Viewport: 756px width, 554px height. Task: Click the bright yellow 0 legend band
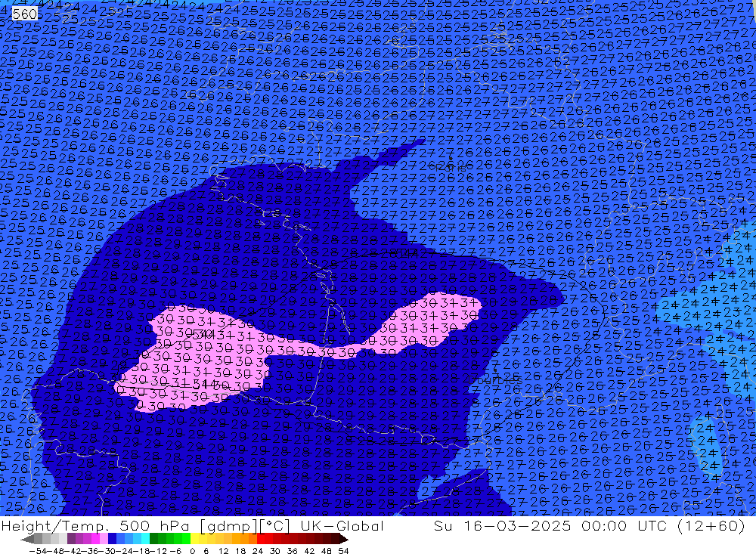pyautogui.click(x=194, y=539)
